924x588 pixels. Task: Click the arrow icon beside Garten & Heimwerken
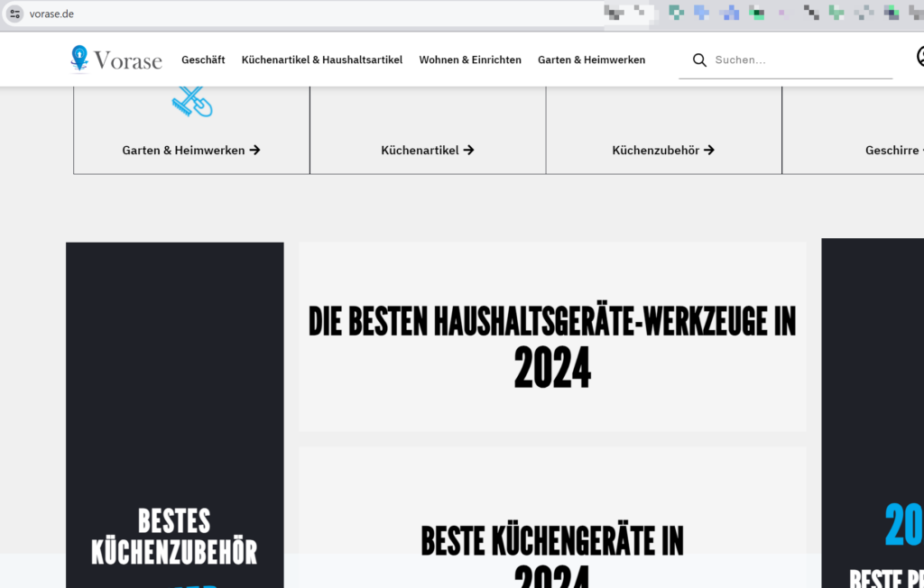(255, 150)
